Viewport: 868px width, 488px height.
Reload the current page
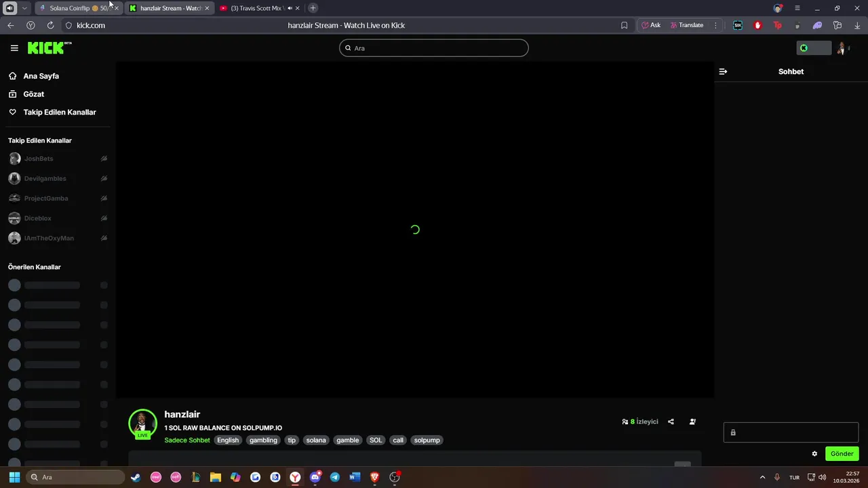pos(50,25)
